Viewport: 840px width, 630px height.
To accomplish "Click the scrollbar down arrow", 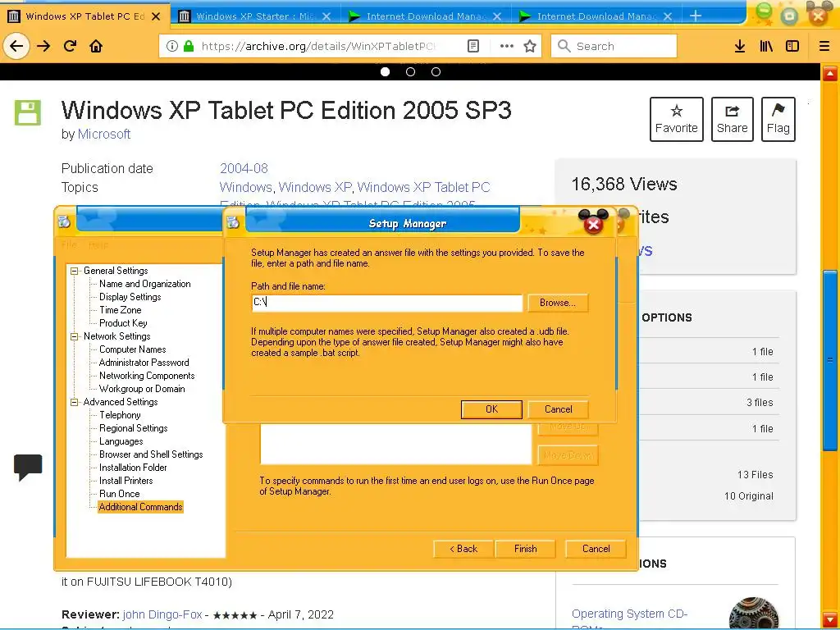I will point(830,619).
